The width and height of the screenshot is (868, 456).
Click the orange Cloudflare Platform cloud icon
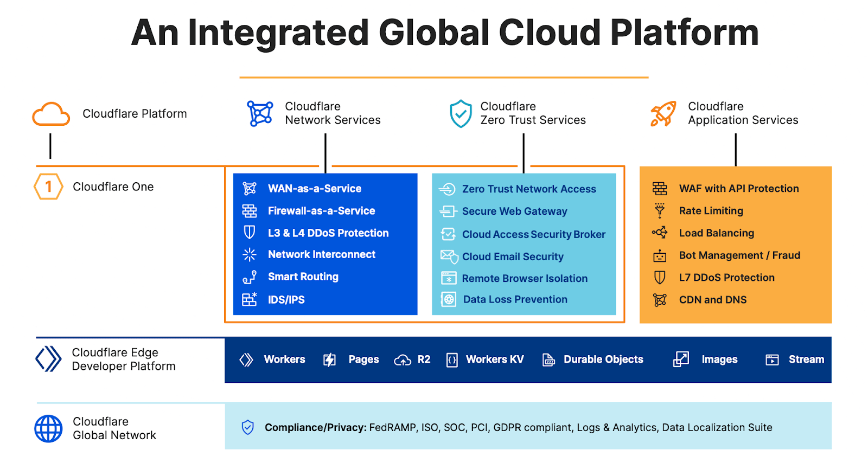click(x=51, y=114)
